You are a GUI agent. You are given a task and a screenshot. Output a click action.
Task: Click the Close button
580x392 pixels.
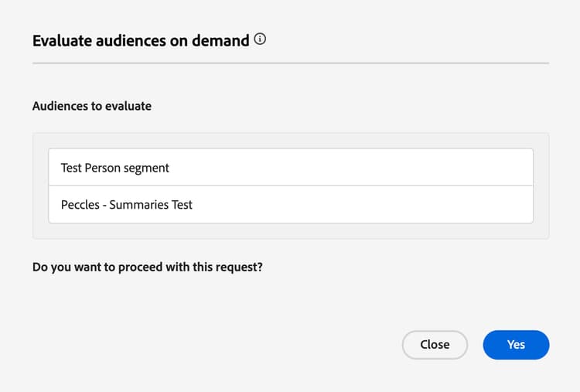pyautogui.click(x=435, y=345)
